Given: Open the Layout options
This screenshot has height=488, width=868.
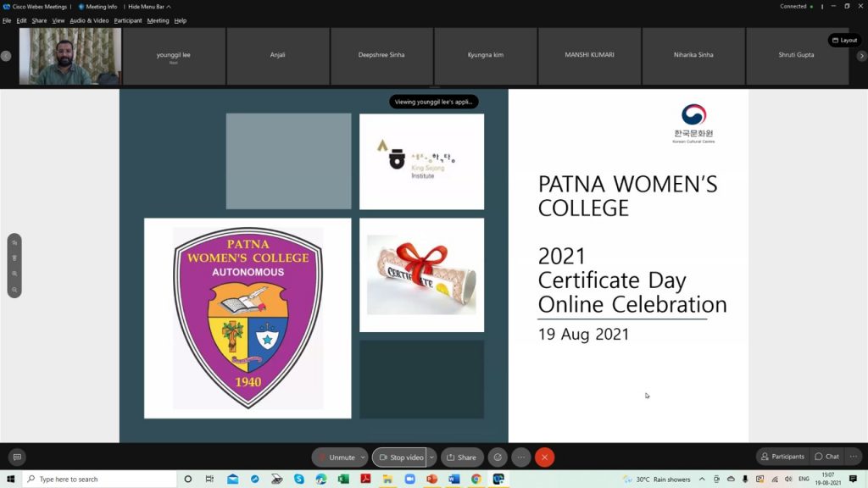Looking at the screenshot, I should [x=844, y=40].
